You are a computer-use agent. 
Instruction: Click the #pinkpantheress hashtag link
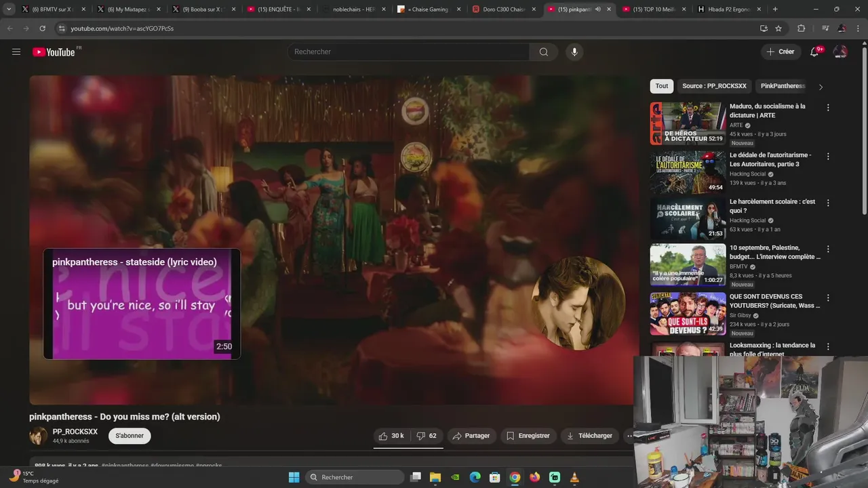[125, 466]
